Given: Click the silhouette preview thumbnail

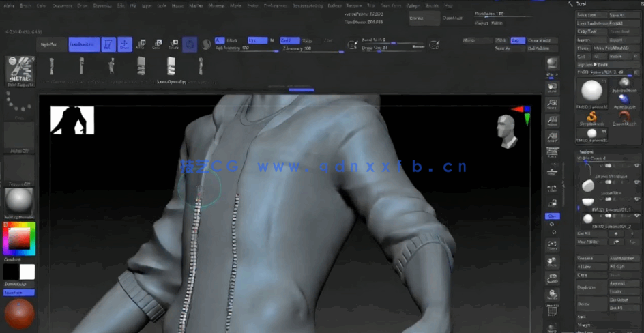Looking at the screenshot, I should click(72, 120).
